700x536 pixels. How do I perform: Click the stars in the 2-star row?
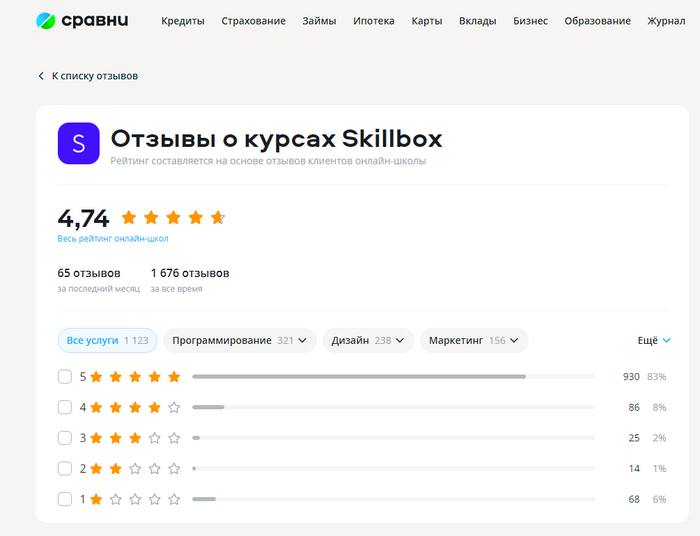[x=135, y=469]
